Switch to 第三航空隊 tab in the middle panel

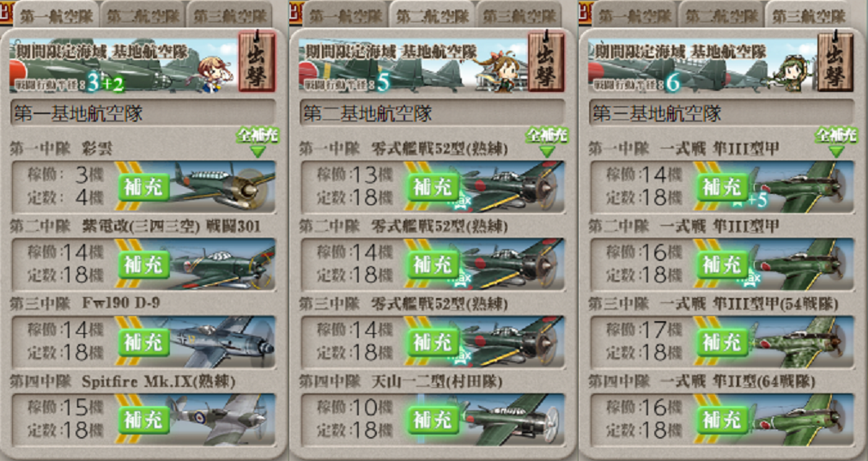(x=519, y=15)
